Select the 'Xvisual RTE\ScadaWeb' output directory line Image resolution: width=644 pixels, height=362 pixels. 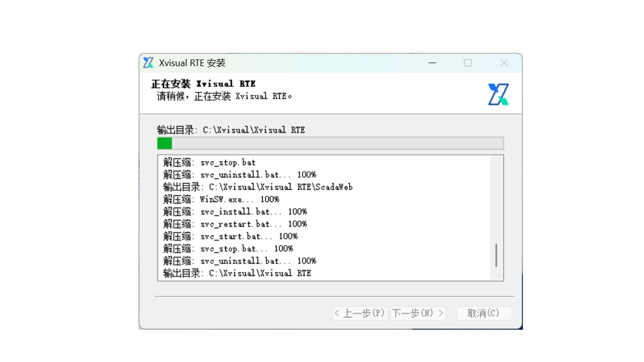pyautogui.click(x=258, y=187)
